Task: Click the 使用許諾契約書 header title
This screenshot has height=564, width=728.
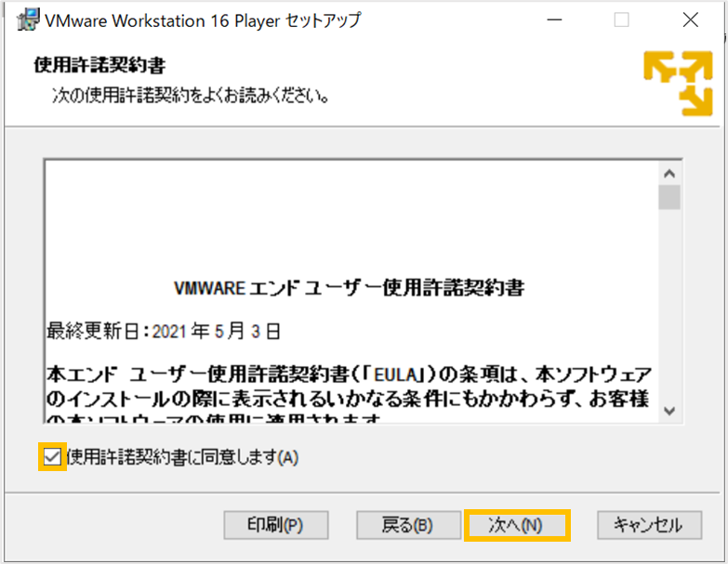Action: 99,65
